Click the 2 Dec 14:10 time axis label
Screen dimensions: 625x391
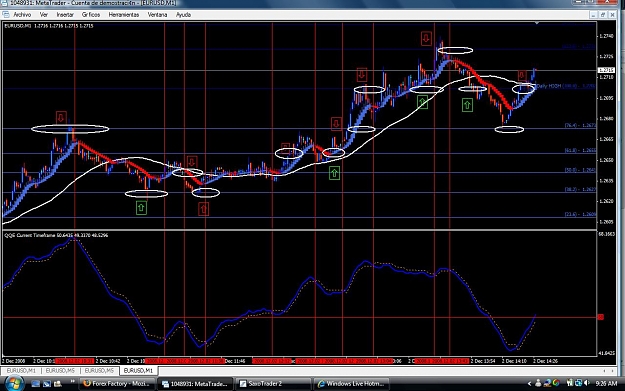tap(514, 361)
